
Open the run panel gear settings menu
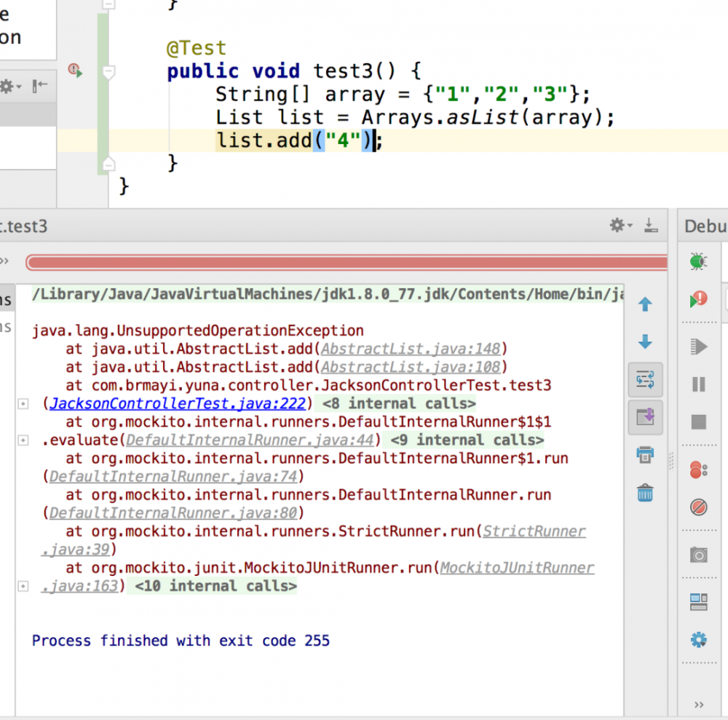621,226
